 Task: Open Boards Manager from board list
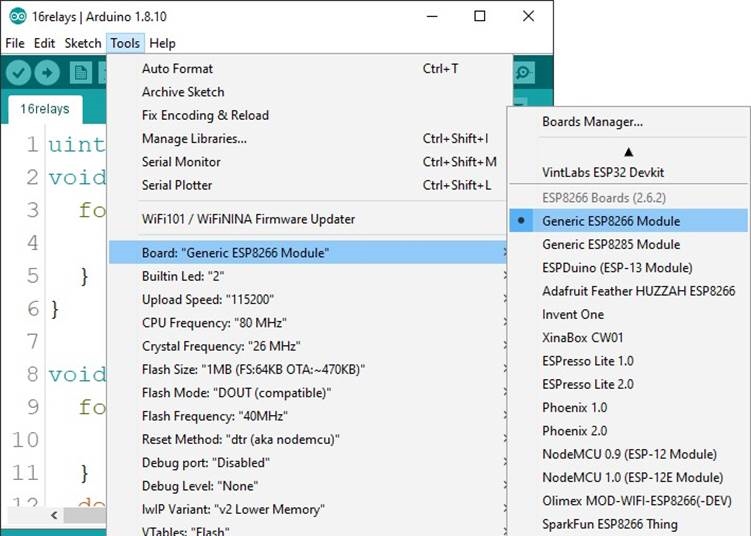(x=628, y=122)
